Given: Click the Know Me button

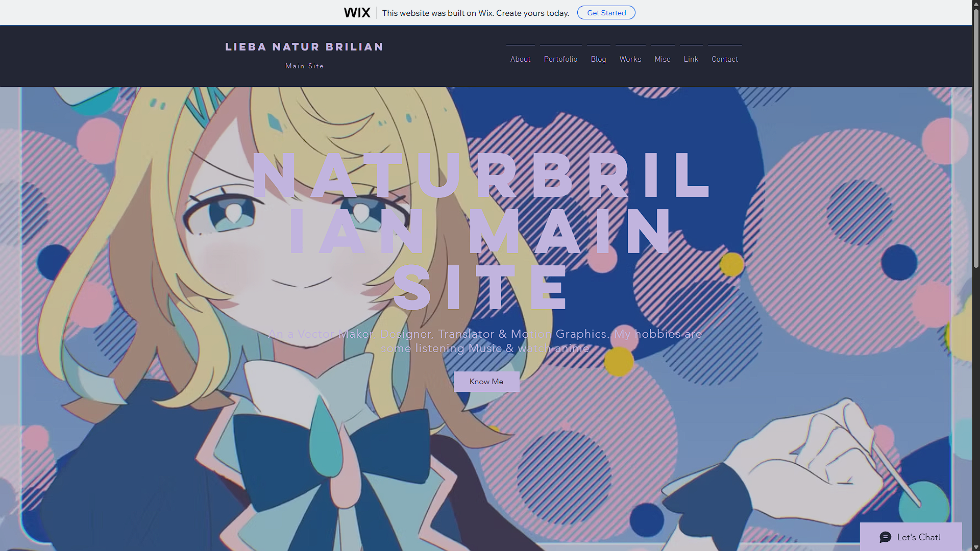Looking at the screenshot, I should click(x=486, y=382).
